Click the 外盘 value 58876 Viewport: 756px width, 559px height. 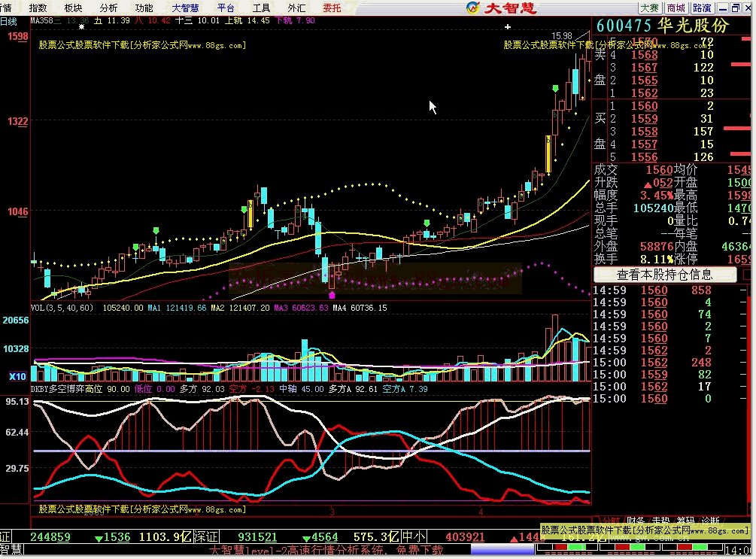(657, 247)
